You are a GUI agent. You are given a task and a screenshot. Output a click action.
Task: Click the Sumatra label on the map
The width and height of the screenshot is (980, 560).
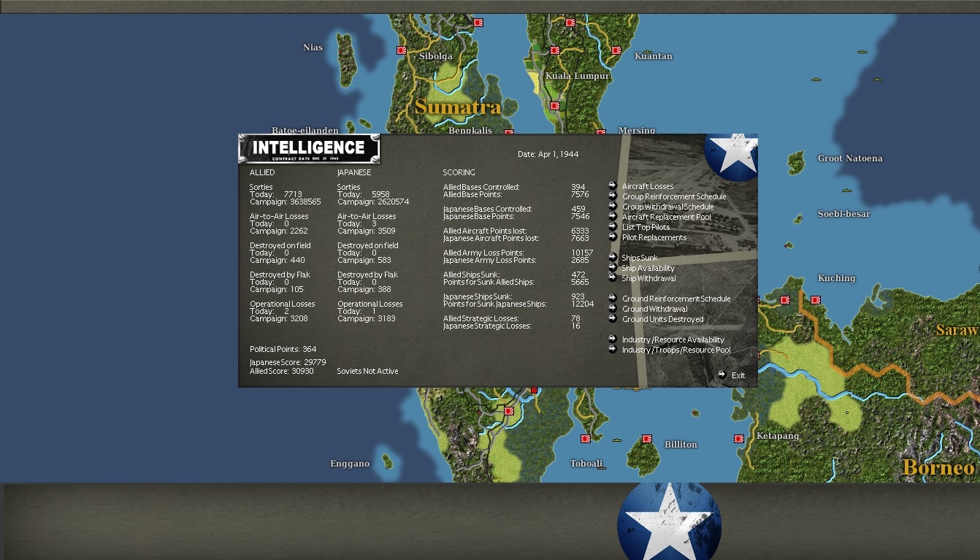point(458,107)
